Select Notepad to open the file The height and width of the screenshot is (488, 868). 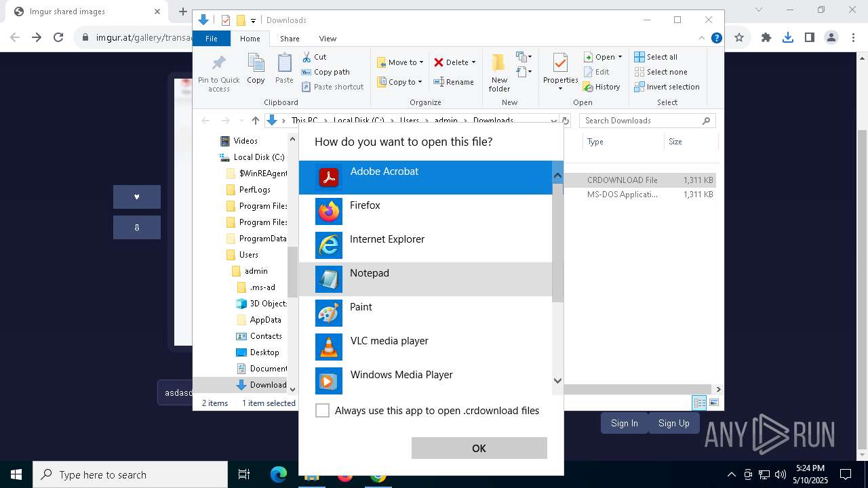coord(426,279)
